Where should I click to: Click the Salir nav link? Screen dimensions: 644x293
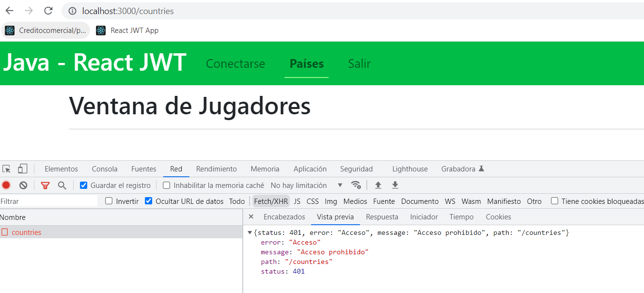tap(360, 64)
